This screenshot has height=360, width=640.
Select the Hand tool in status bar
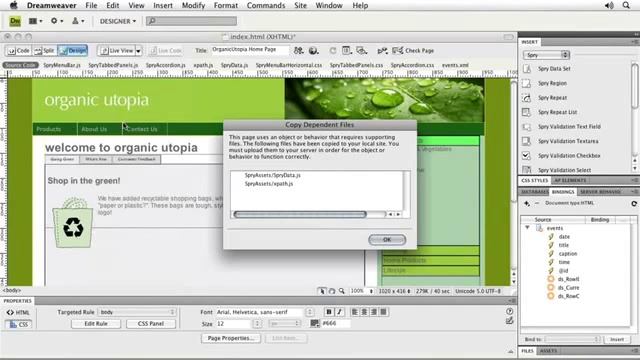332,291
